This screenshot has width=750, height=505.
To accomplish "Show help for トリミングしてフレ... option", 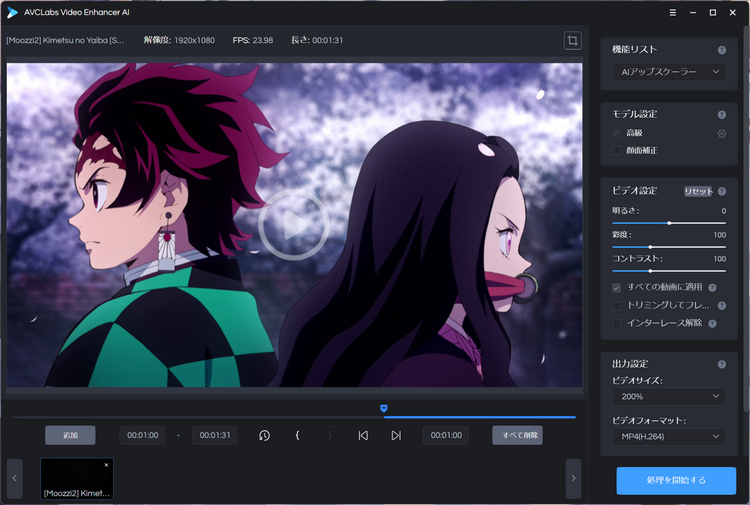I will coord(722,306).
